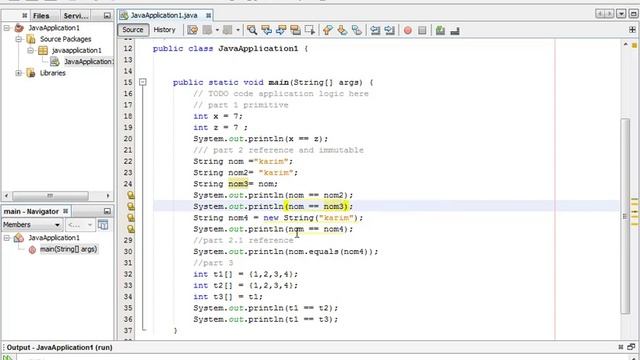Open editor documents list dropdown
This screenshot has width=640, height=360.
621,14
